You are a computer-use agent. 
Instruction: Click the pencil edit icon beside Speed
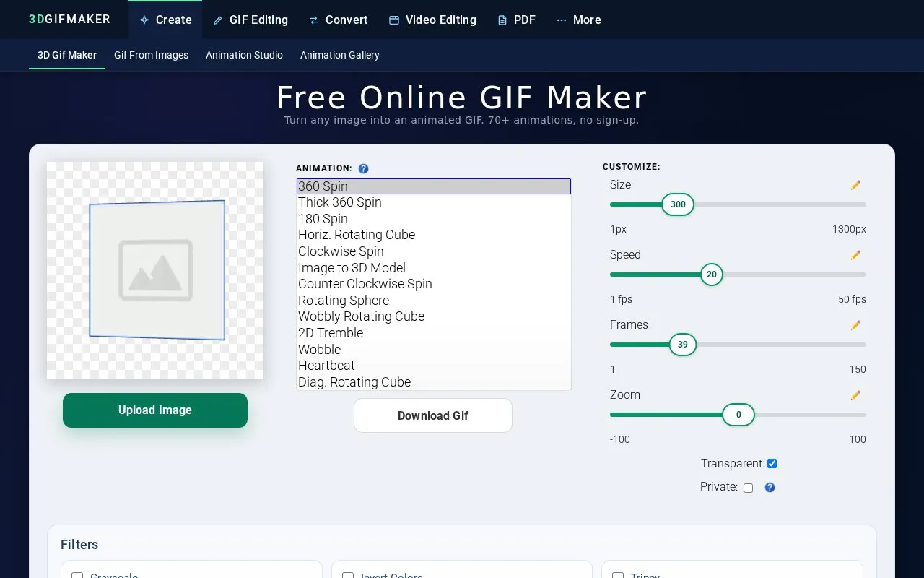pyautogui.click(x=855, y=255)
